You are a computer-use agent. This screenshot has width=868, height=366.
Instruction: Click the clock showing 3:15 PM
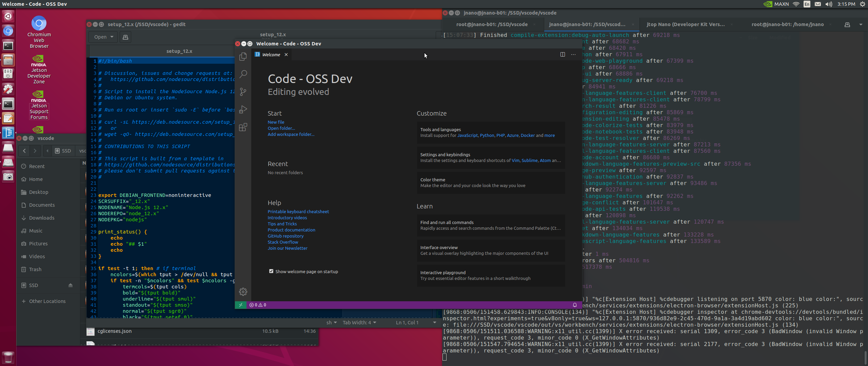[x=846, y=4]
